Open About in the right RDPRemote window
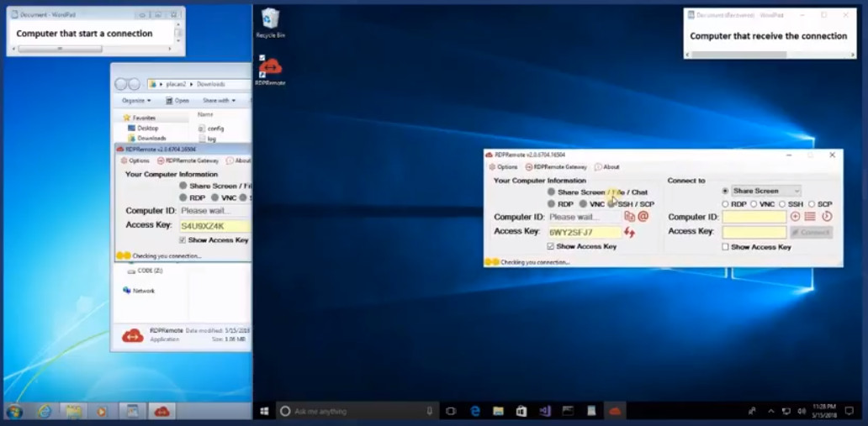The height and width of the screenshot is (426, 868). coord(606,167)
